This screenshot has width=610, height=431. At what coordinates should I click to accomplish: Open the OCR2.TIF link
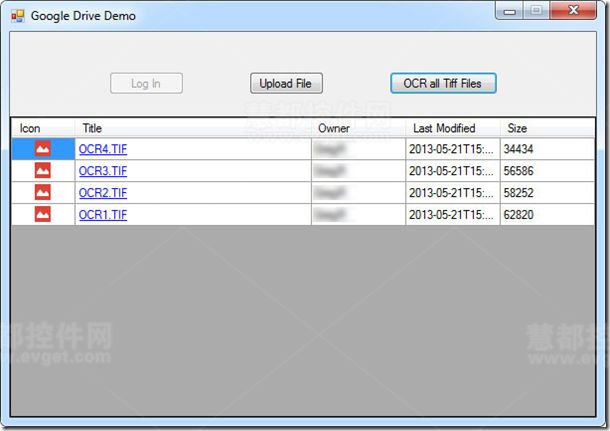pos(103,193)
